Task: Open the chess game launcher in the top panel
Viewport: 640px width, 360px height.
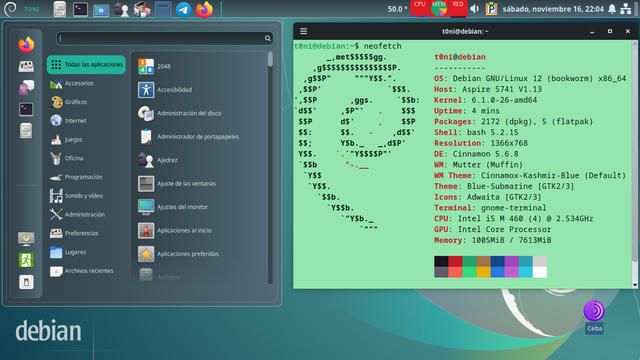Action: point(121,9)
